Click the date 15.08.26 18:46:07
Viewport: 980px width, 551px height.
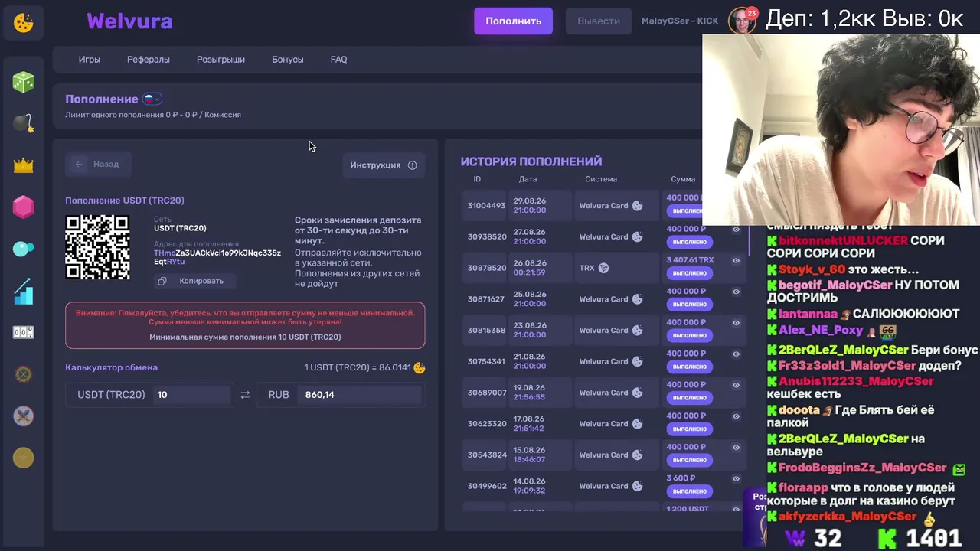pos(529,455)
